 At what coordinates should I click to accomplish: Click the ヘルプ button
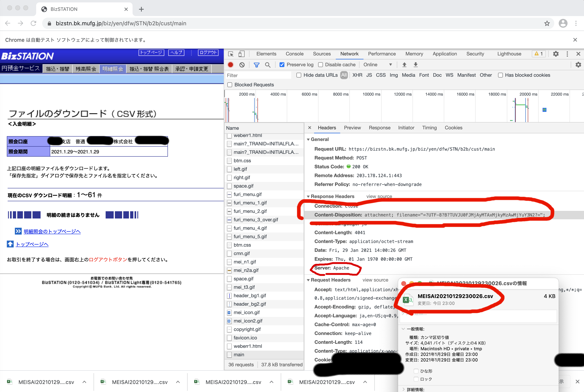coord(176,52)
